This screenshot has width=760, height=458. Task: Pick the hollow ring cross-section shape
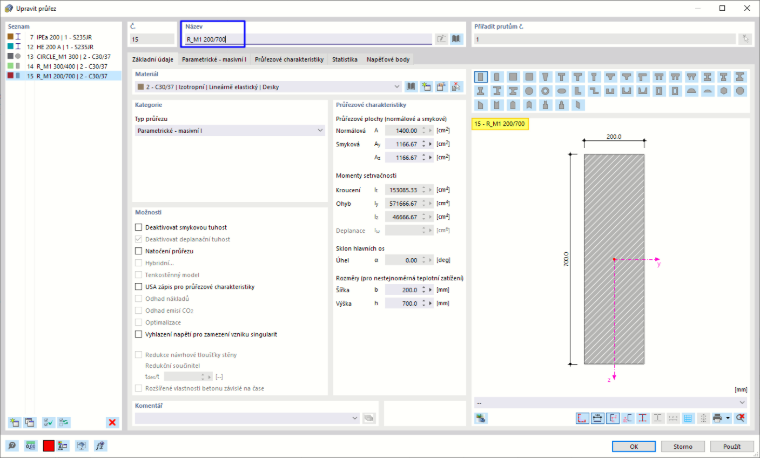point(545,91)
